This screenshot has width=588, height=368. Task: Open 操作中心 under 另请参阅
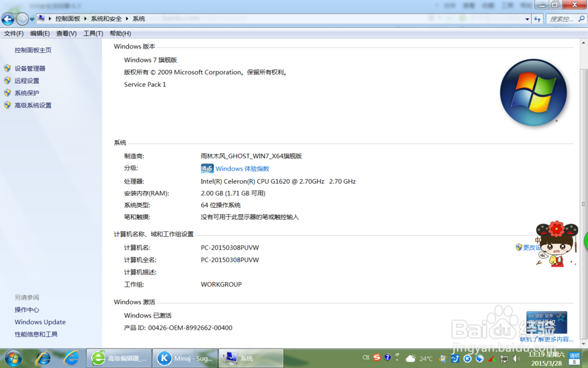click(x=26, y=310)
